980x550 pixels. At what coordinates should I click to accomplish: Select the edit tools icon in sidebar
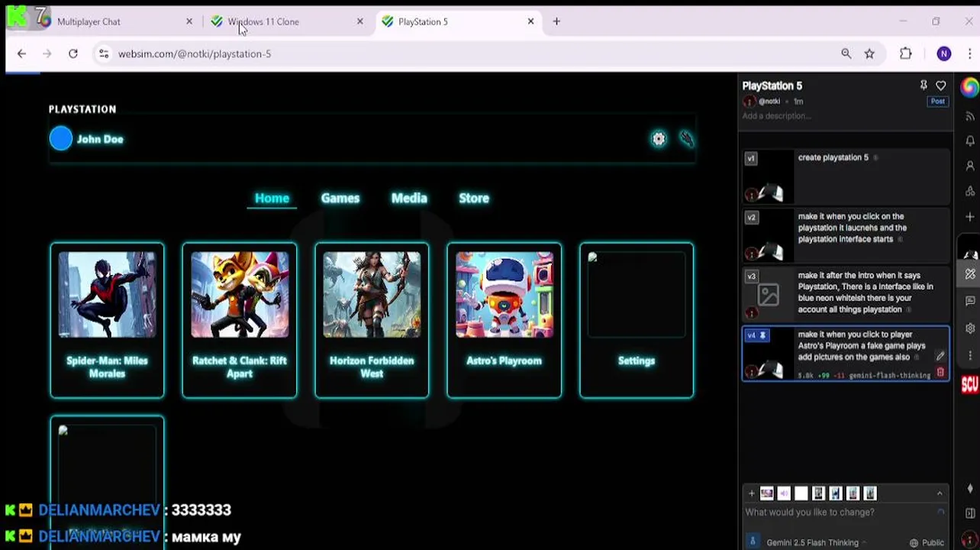(x=970, y=274)
